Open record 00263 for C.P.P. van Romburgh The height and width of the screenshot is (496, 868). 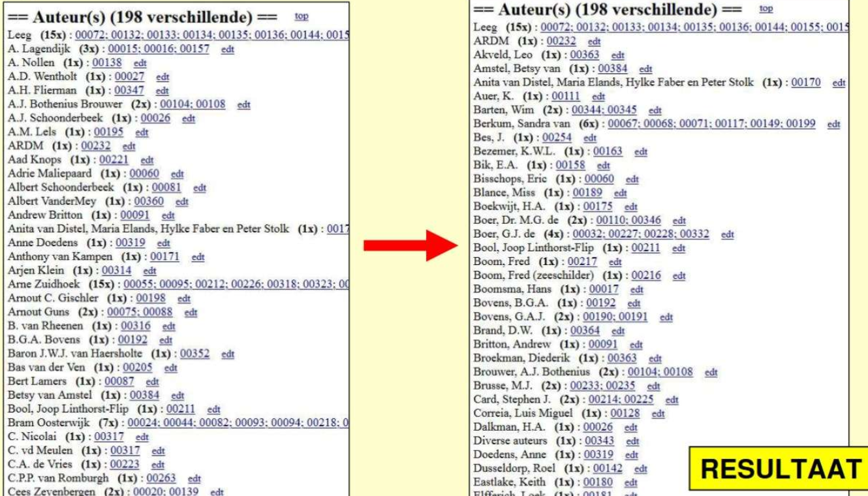point(161,478)
